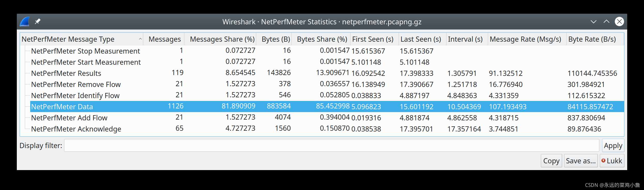
Task: Click the 91.132512 message rate value
Action: [506, 73]
